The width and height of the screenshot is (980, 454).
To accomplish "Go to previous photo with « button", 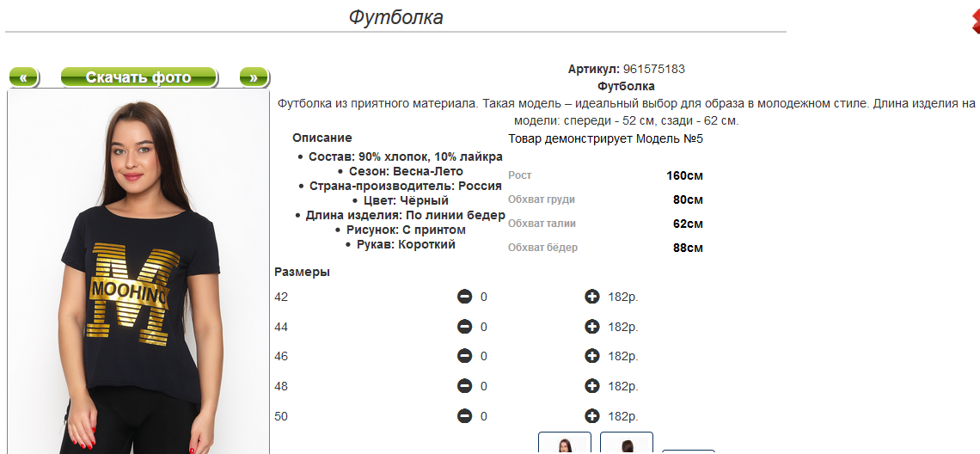I will coord(24,77).
